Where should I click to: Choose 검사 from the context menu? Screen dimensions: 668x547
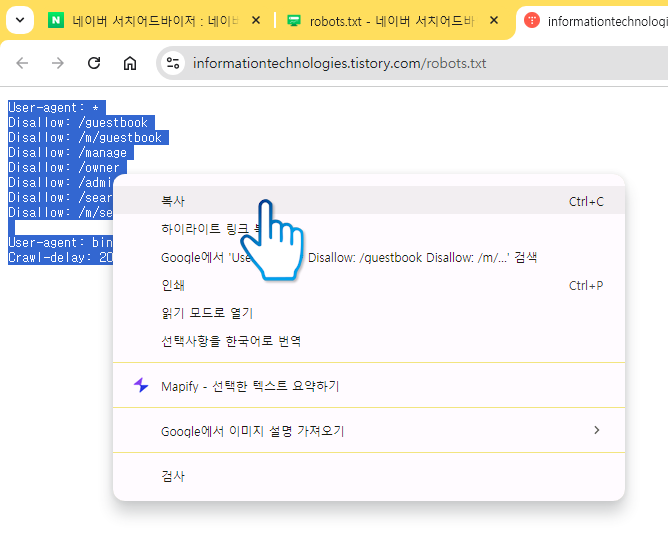369,476
